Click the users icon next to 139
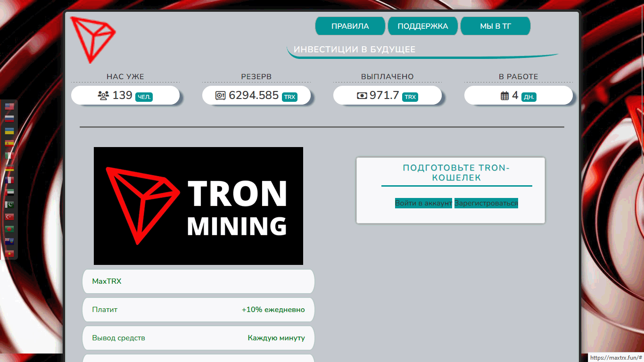This screenshot has height=362, width=644. 103,96
